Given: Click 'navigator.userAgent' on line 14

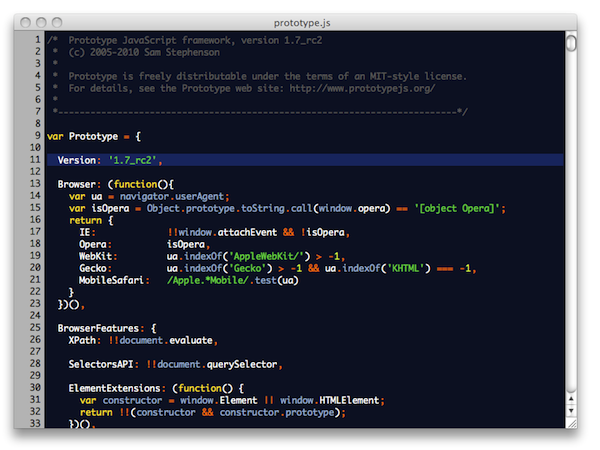Looking at the screenshot, I should [x=172, y=196].
